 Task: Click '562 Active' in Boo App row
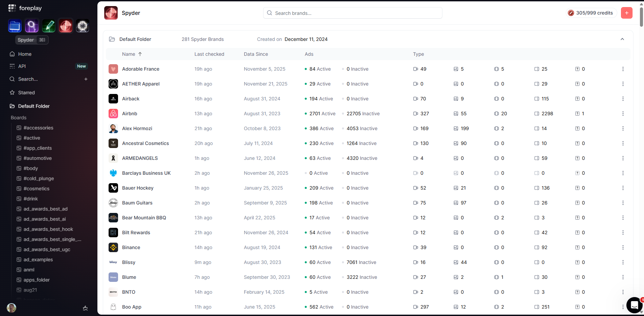click(321, 307)
